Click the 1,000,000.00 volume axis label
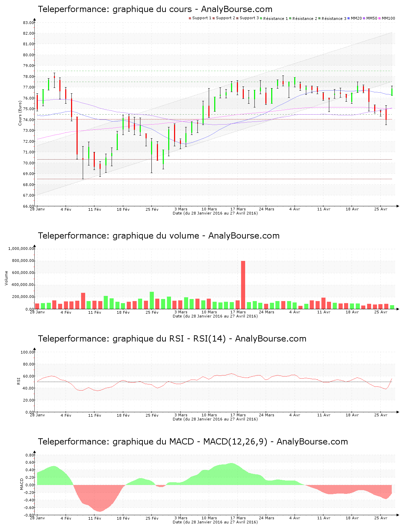Image resolution: width=412 pixels, height=532 pixels. (21, 249)
